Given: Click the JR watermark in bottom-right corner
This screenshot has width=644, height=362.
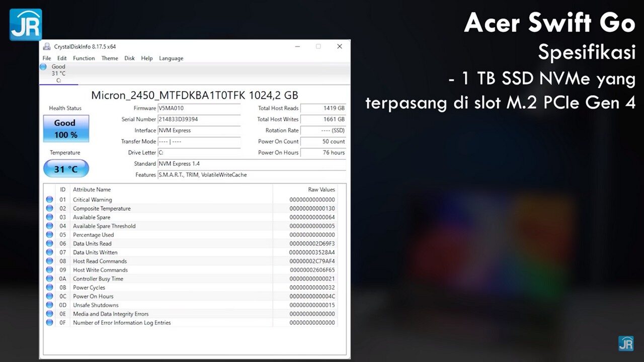Looking at the screenshot, I should (627, 344).
